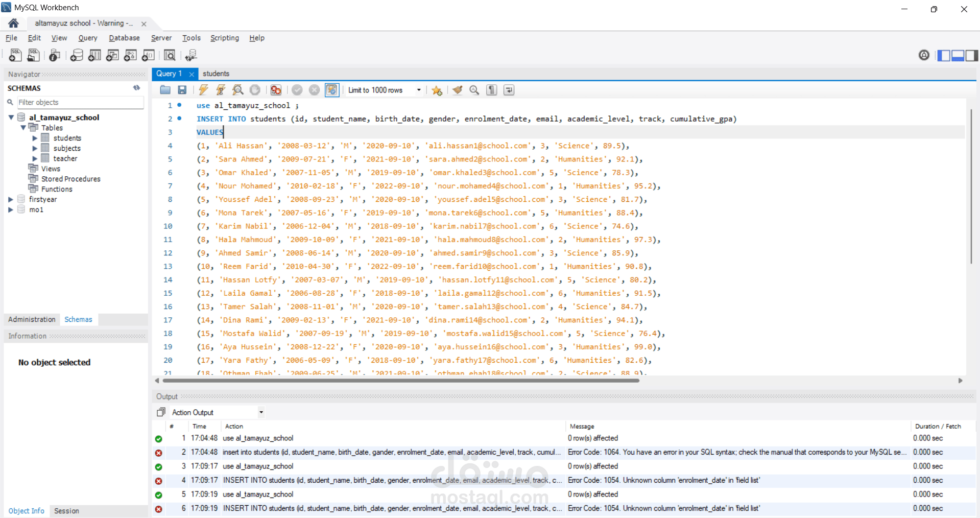Rollback the current transaction

click(315, 90)
